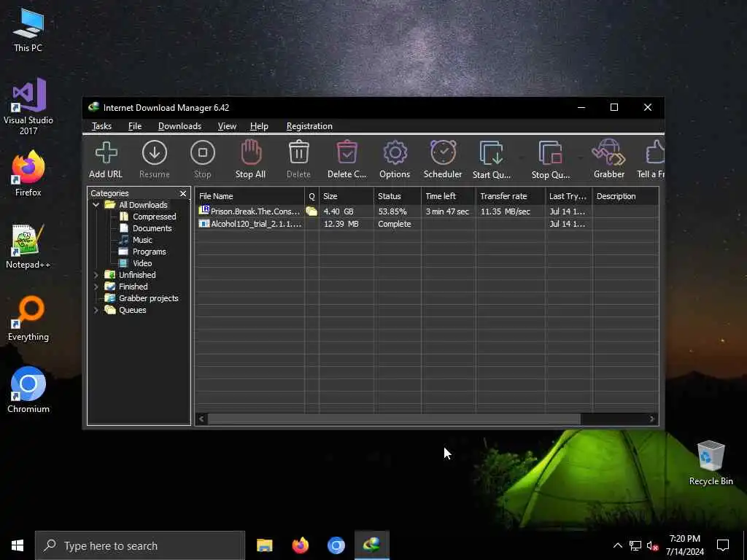Click the Add URL toolbar icon
The width and height of the screenshot is (747, 560).
106,153
